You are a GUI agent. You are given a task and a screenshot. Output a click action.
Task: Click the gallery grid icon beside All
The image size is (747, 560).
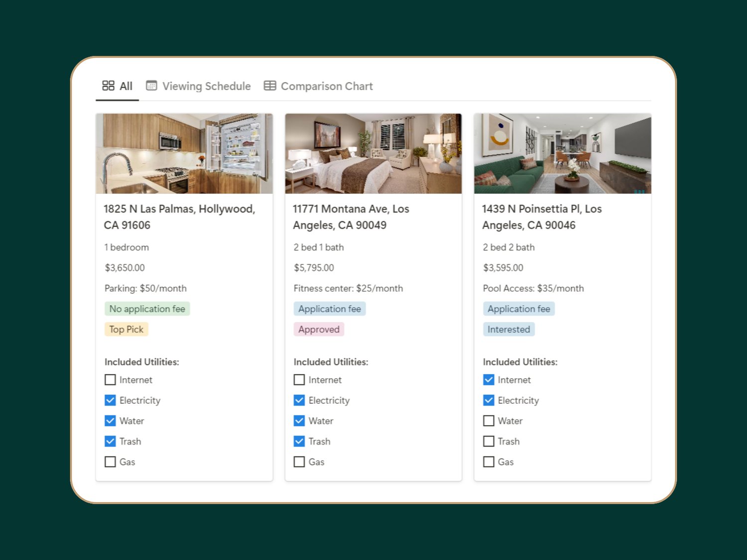point(108,86)
